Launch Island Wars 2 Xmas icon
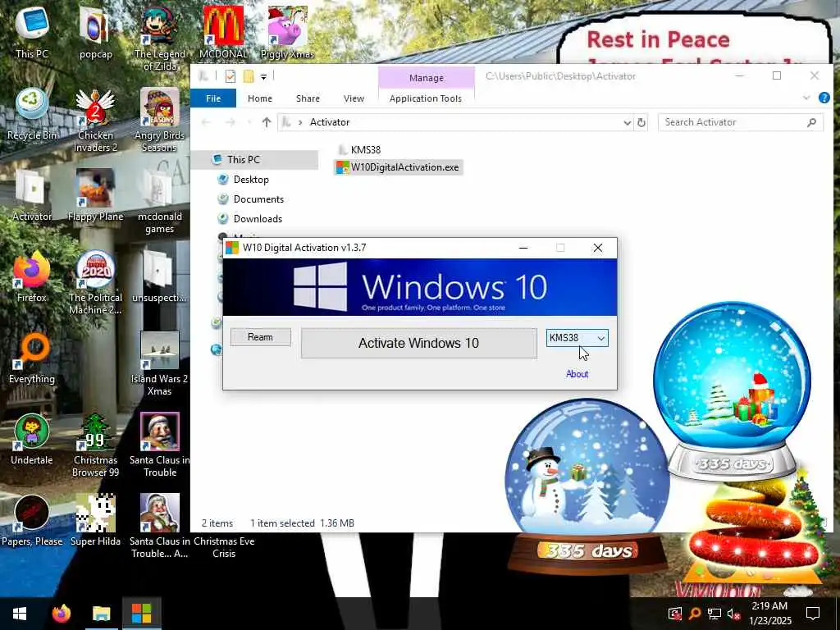Viewport: 840px width, 630px height. point(159,364)
